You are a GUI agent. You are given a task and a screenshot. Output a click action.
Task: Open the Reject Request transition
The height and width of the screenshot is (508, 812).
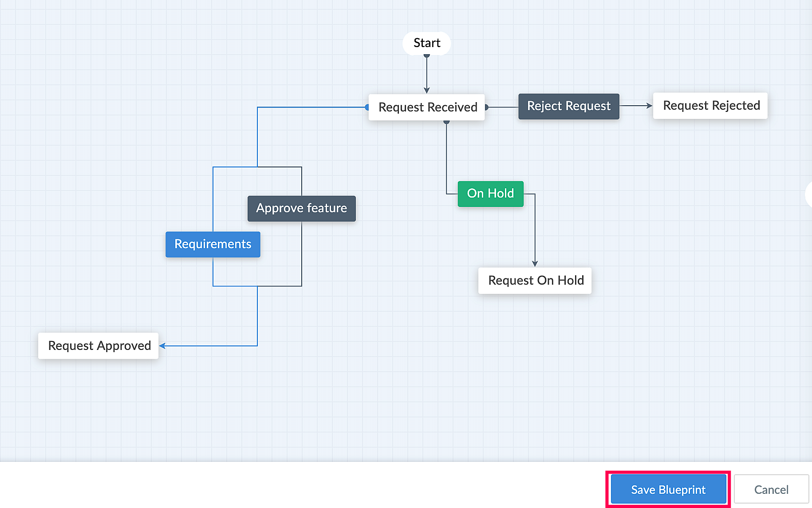[x=569, y=106]
